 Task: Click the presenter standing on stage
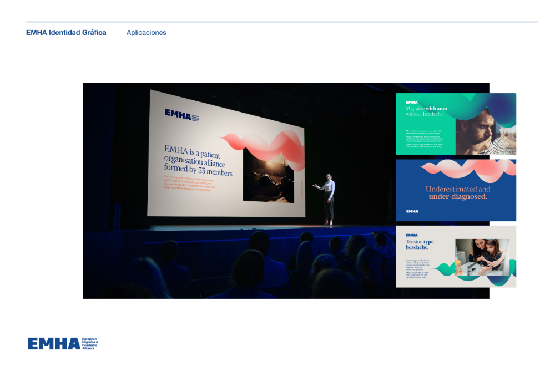tap(327, 200)
